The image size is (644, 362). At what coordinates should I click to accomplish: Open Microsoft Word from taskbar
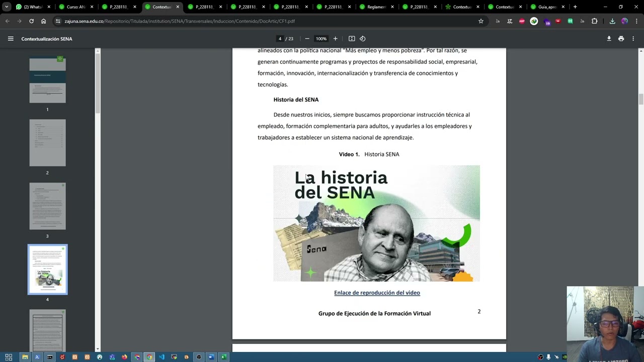(211, 357)
